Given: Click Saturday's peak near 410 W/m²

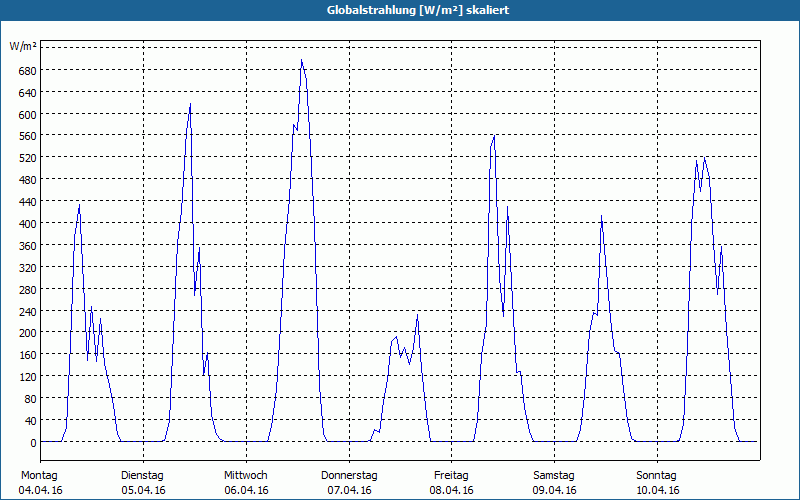Looking at the screenshot, I should [x=602, y=216].
